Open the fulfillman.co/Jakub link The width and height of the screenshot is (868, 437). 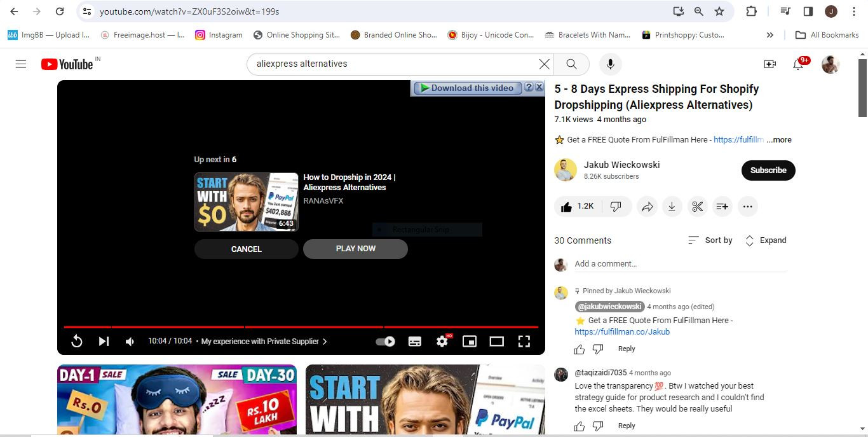coord(622,332)
